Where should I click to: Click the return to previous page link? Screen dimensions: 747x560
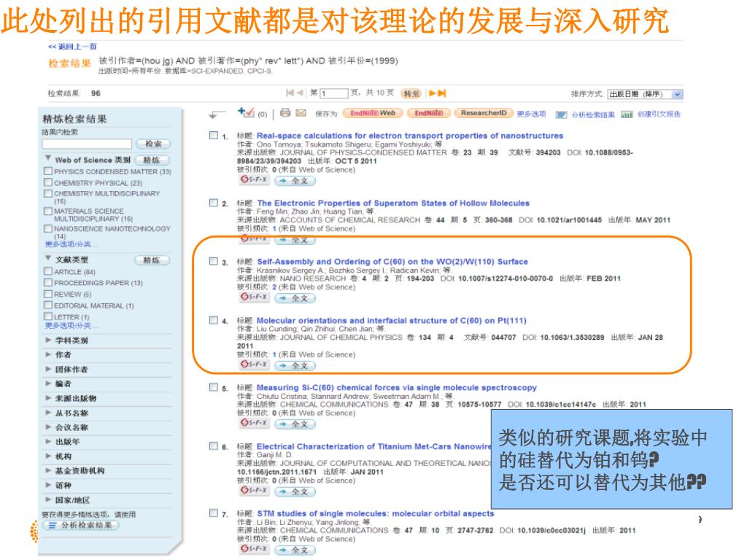coord(72,47)
